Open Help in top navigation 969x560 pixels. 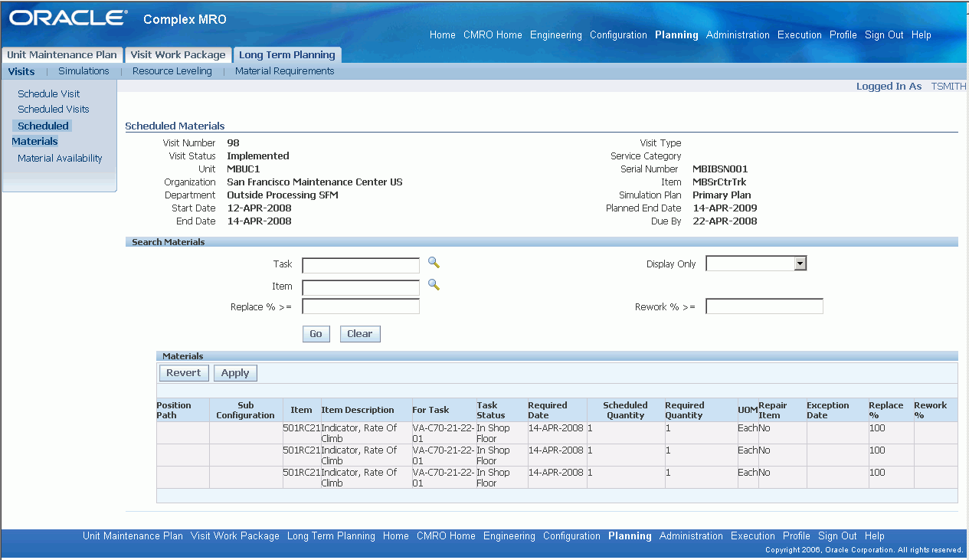[x=922, y=34]
